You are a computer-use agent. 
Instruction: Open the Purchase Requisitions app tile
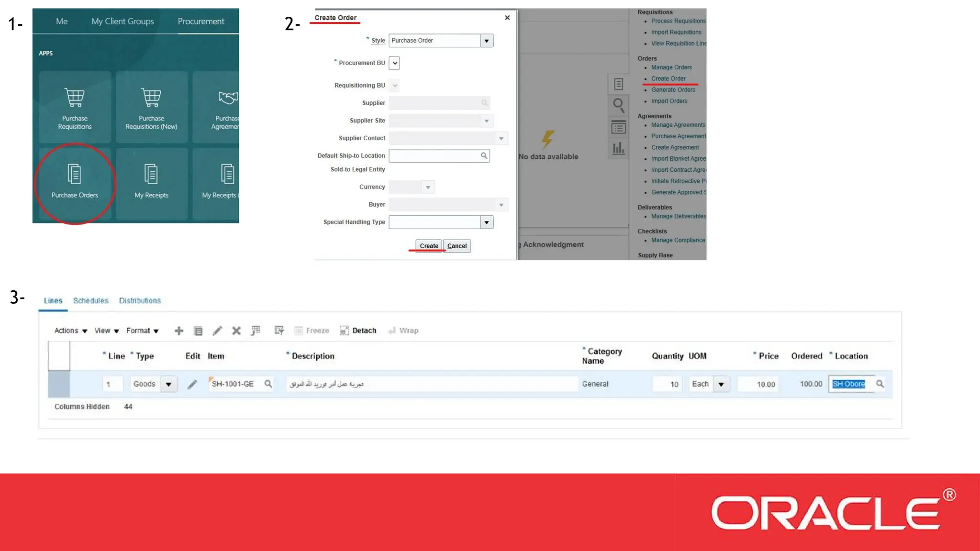tap(75, 107)
